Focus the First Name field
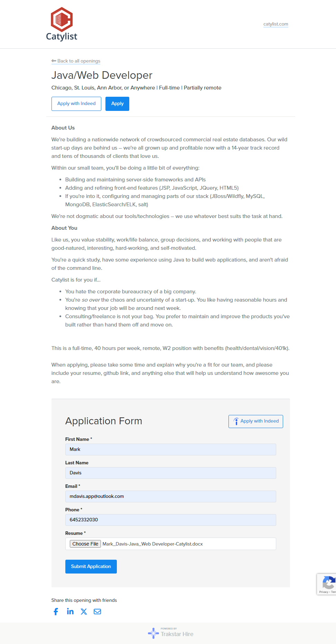The height and width of the screenshot is (644, 336). tap(170, 449)
